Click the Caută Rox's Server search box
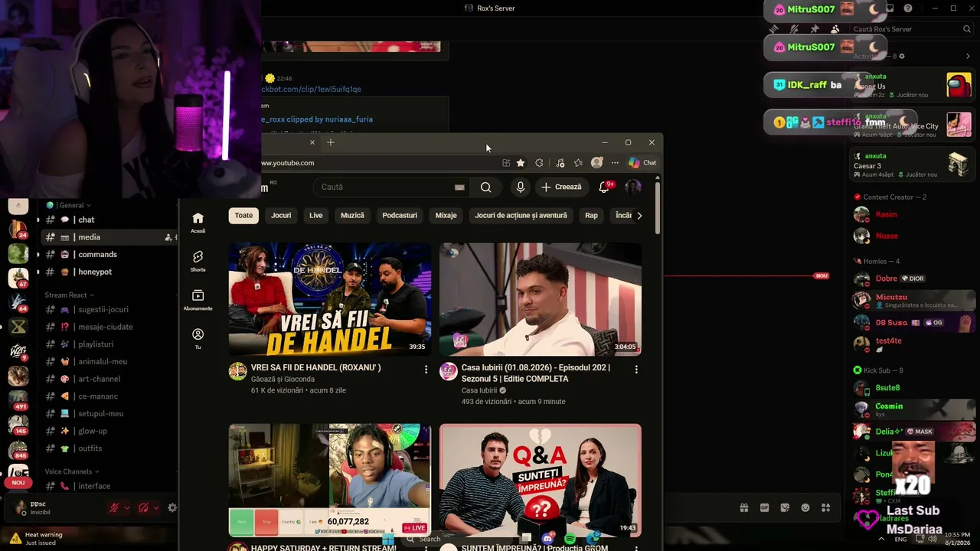980x551 pixels. 911,29
